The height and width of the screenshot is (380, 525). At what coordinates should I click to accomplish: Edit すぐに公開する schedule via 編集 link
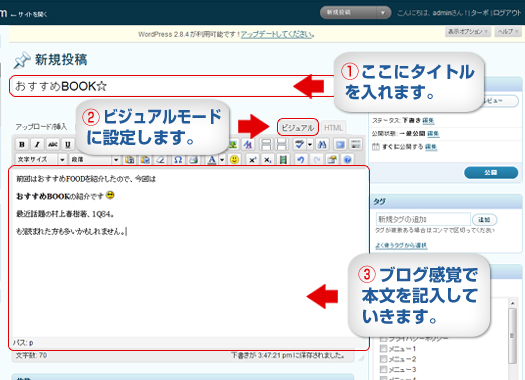point(431,147)
